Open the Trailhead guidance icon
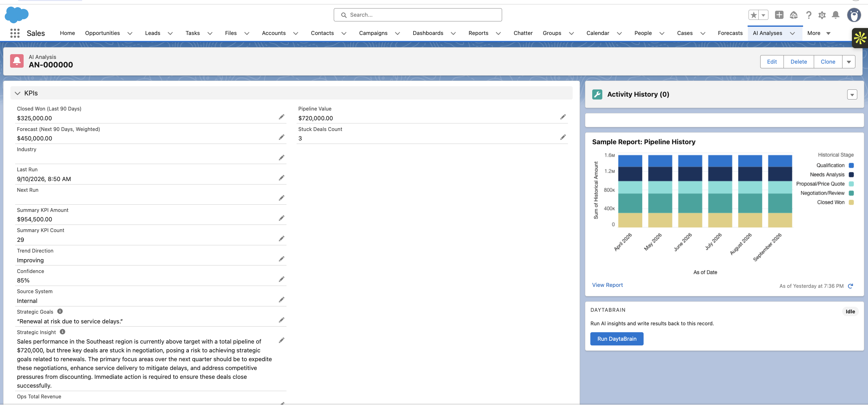The image size is (868, 410). [794, 15]
